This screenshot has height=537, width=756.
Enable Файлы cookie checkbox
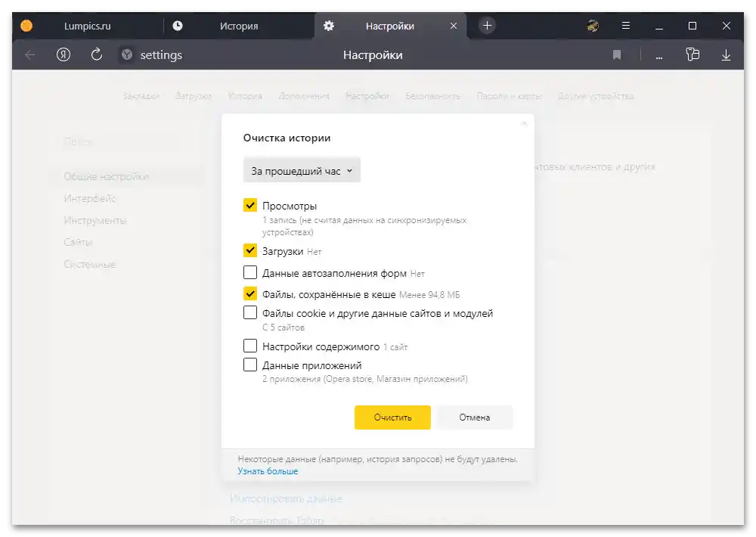(249, 312)
